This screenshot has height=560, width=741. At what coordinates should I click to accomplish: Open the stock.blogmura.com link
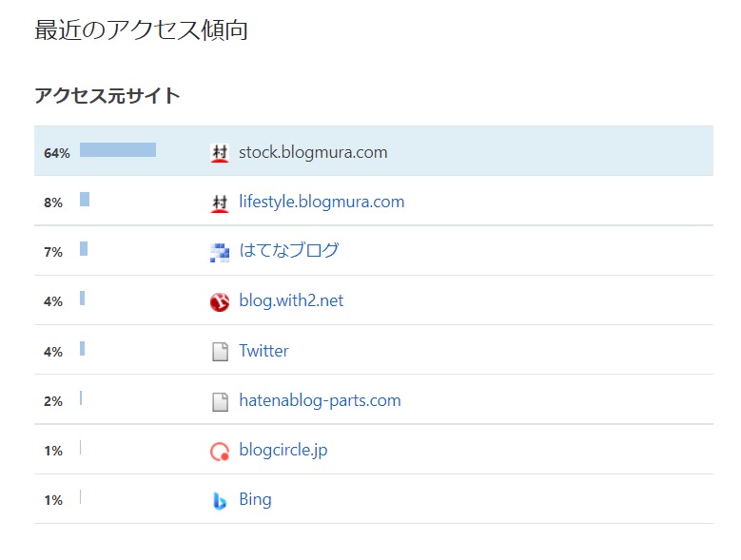(x=313, y=152)
